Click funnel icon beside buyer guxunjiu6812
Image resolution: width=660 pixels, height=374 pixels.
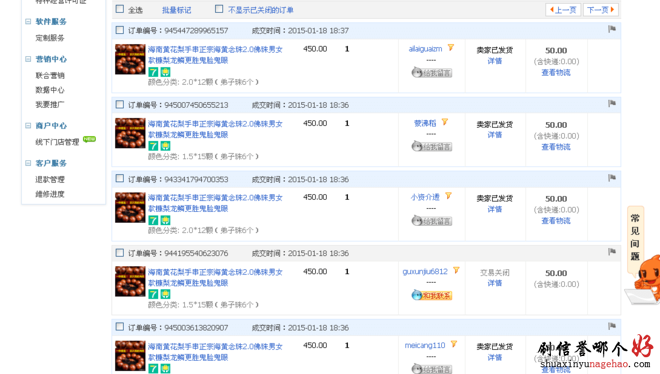coord(456,271)
